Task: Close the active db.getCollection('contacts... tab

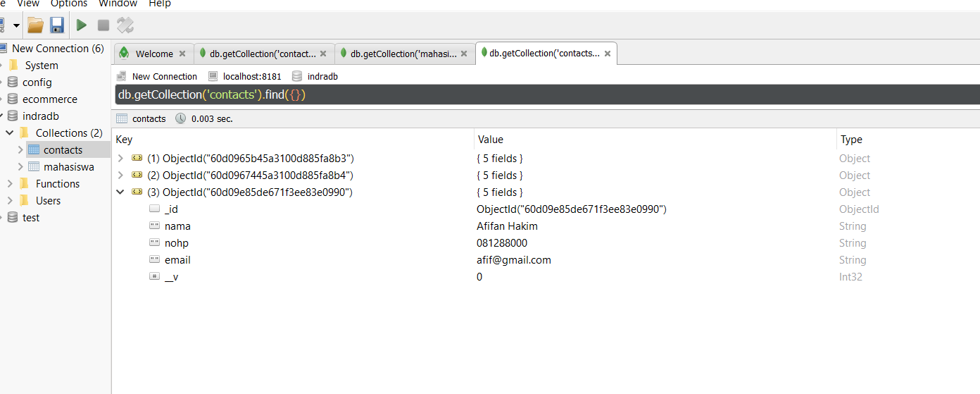Action: click(608, 54)
